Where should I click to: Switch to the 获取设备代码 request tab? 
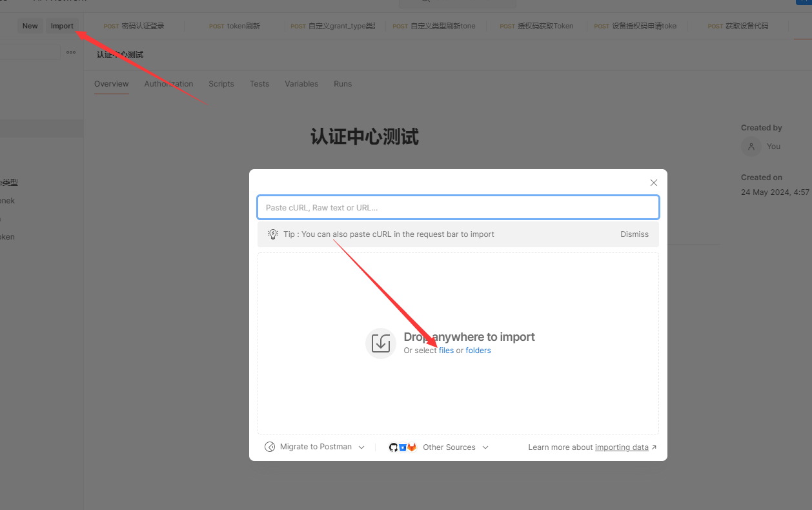[x=738, y=26]
